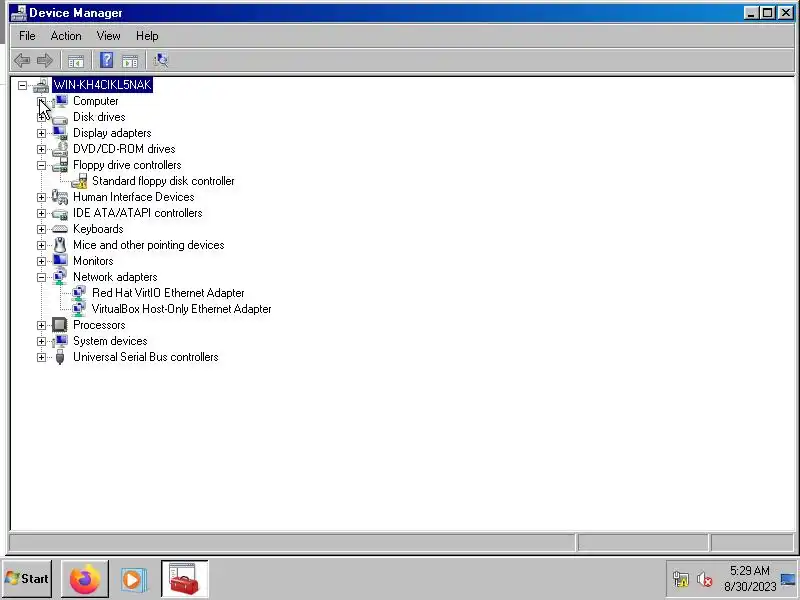Click the Red Hat VirtIO adapter icon
Image resolution: width=800 pixels, height=600 pixels.
[79, 293]
